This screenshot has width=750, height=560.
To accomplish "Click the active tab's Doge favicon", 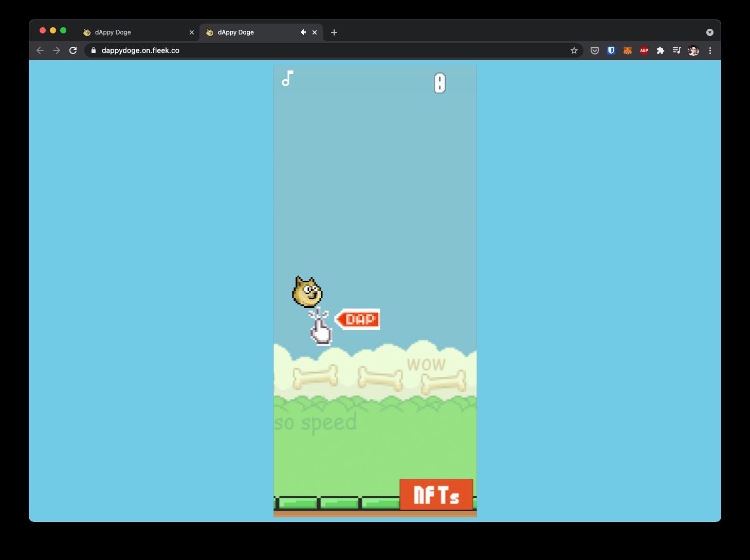I will (x=210, y=32).
